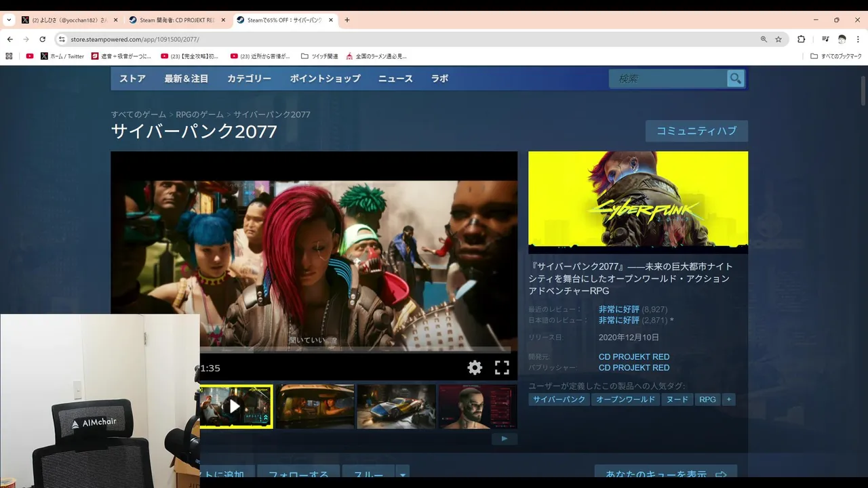The image size is (868, 488).
Task: Open video settings gear icon
Action: tap(475, 368)
